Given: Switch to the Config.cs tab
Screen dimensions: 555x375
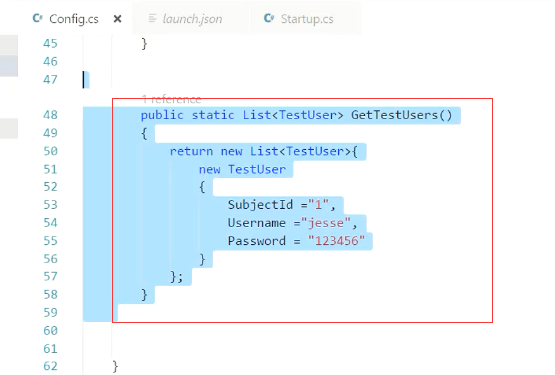Looking at the screenshot, I should point(74,19).
